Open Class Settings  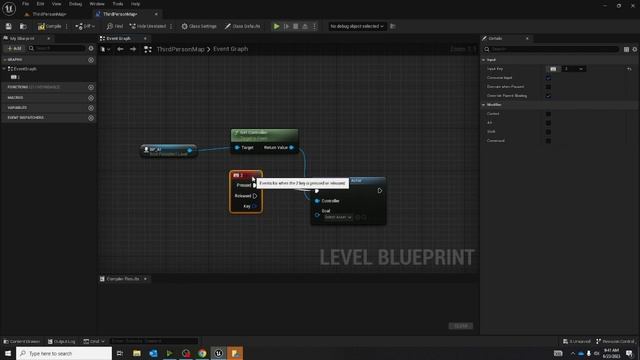199,26
